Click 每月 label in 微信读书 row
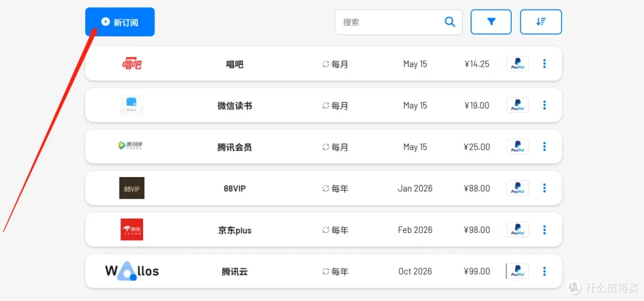This screenshot has width=644, height=301. (x=340, y=106)
